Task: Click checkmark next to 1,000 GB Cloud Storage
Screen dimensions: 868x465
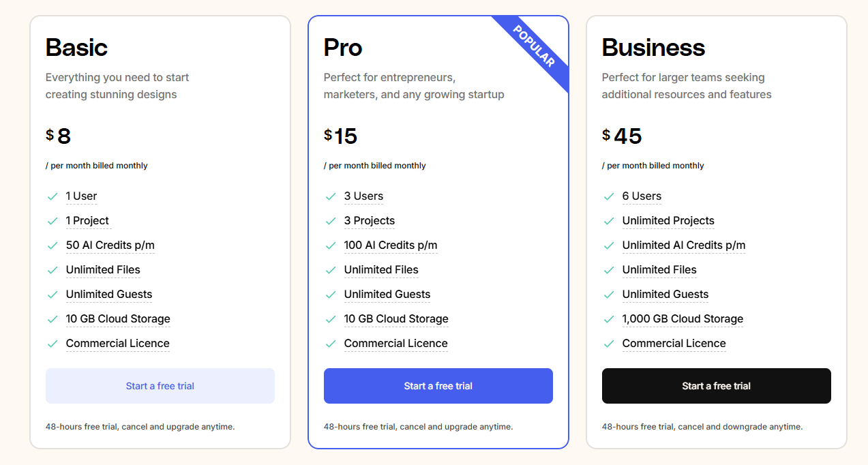Action: [609, 319]
